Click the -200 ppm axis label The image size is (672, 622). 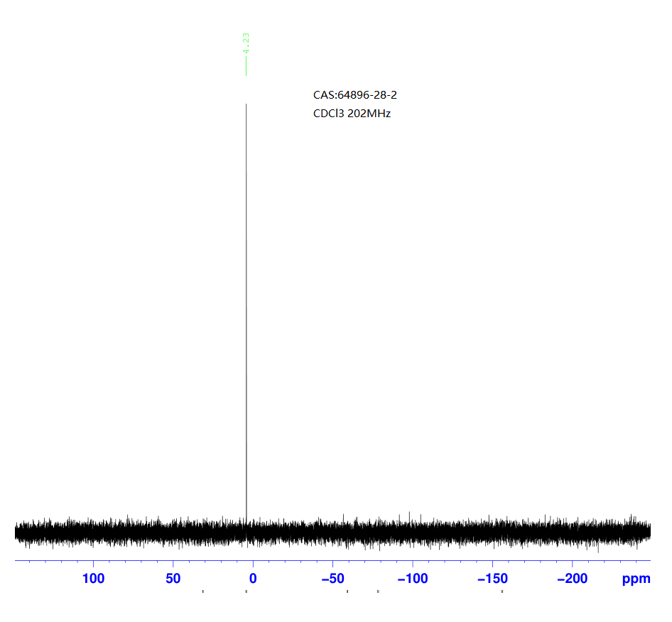tap(572, 579)
